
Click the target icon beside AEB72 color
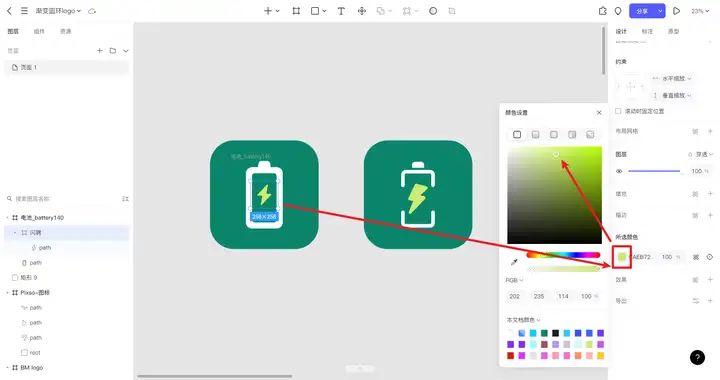point(710,257)
